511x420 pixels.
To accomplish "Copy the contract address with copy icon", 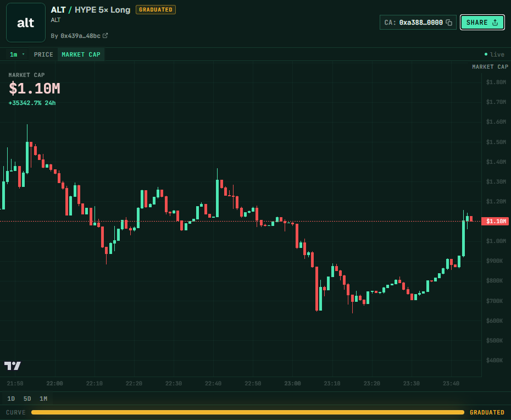I will 449,23.
